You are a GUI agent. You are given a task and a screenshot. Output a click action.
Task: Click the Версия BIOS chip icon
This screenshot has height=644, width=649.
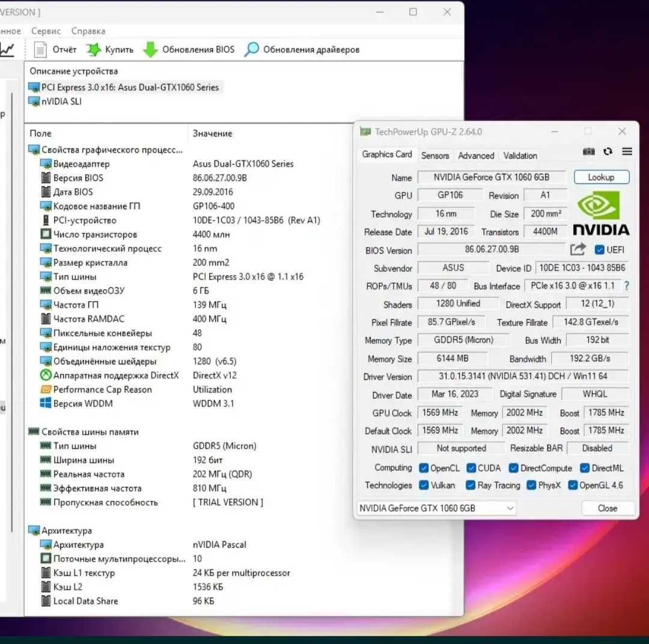coord(46,177)
